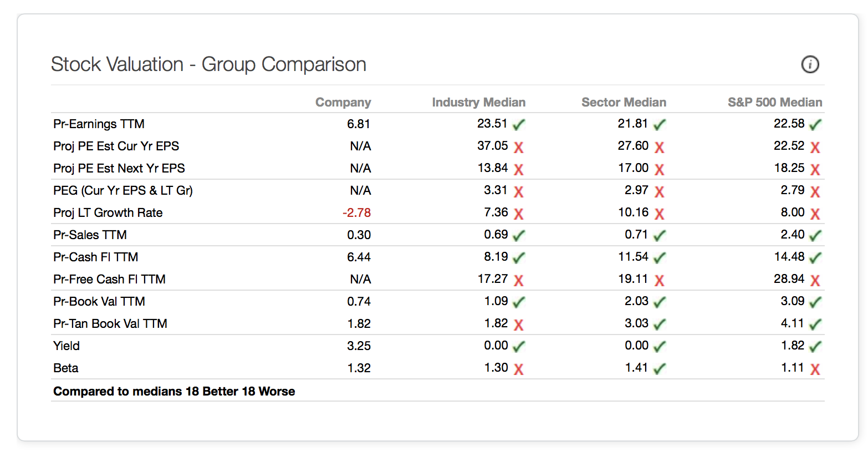
Task: Click the negative -2.78 company value
Action: coord(356,212)
